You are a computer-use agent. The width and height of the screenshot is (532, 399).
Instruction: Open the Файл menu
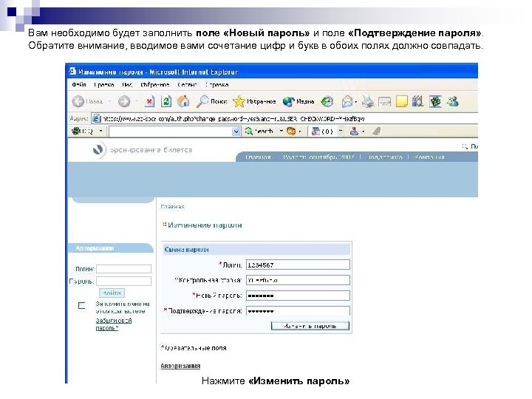click(x=79, y=84)
